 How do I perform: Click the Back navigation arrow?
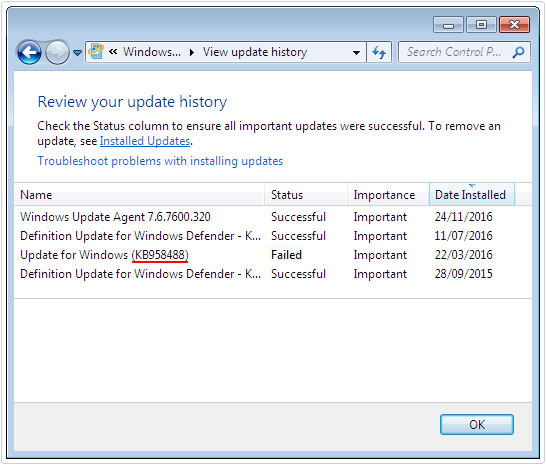[29, 53]
